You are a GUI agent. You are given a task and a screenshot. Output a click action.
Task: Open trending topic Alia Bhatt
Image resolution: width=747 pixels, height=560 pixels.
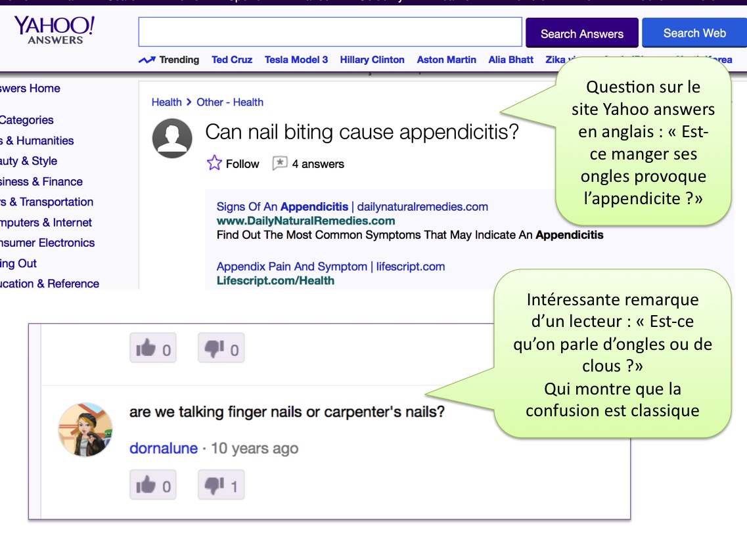pos(510,60)
